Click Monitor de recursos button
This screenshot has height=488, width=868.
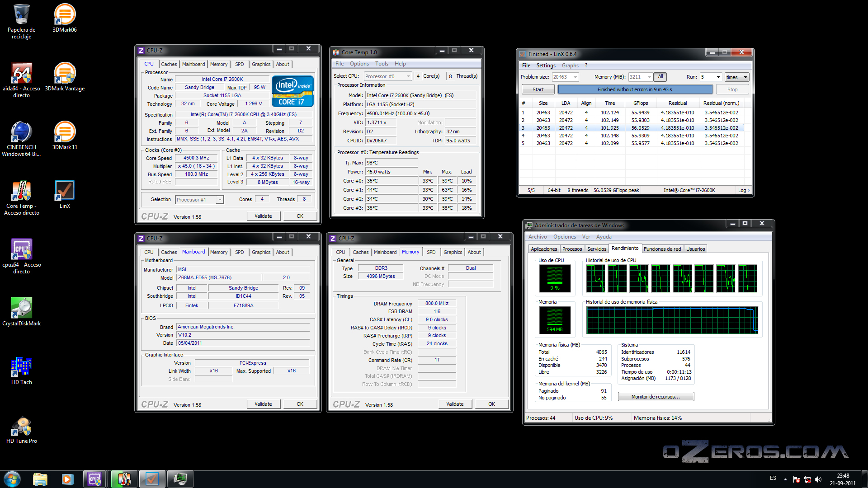656,397
